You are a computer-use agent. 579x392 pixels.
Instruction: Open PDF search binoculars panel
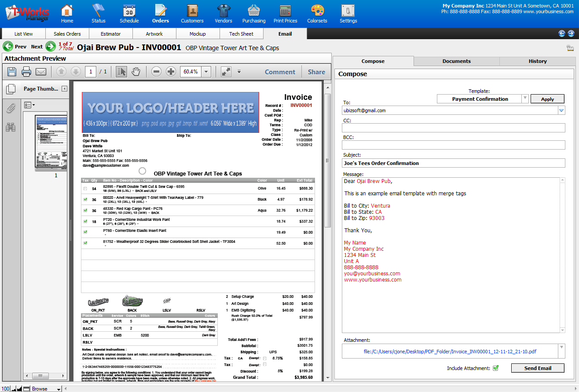click(x=11, y=128)
